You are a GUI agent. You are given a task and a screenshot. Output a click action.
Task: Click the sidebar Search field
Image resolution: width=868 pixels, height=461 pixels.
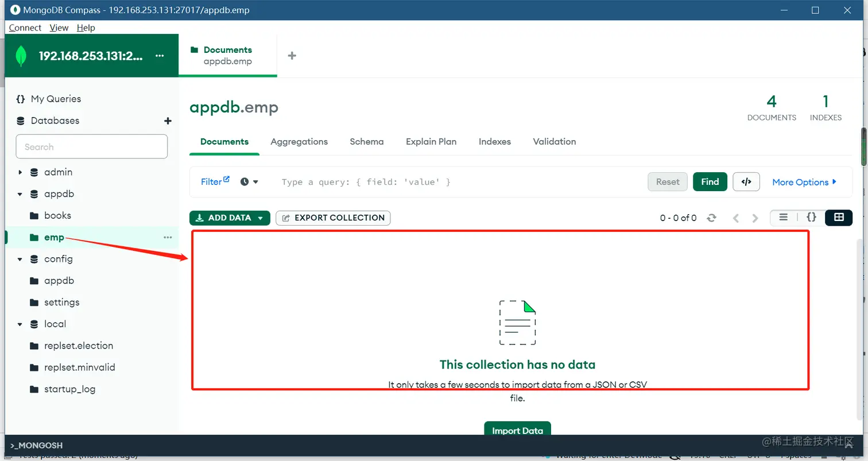click(92, 146)
